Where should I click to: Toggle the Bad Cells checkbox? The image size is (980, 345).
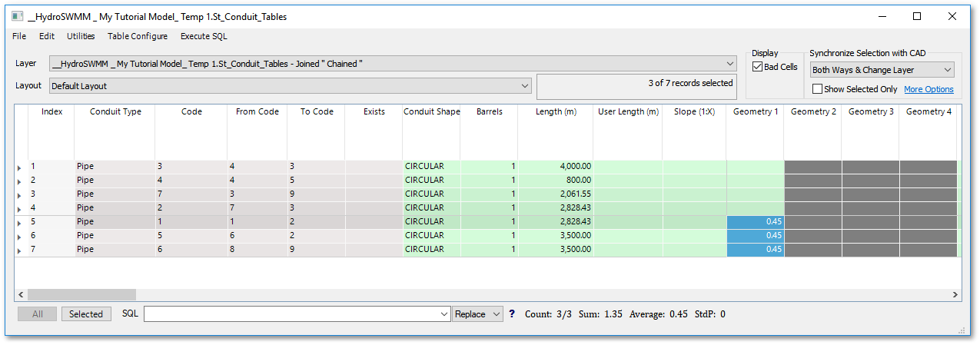pos(757,68)
